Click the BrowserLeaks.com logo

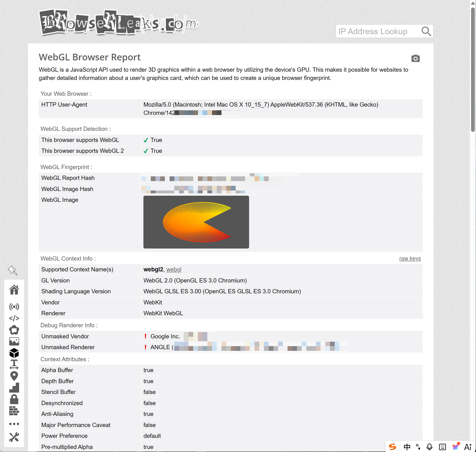[119, 22]
